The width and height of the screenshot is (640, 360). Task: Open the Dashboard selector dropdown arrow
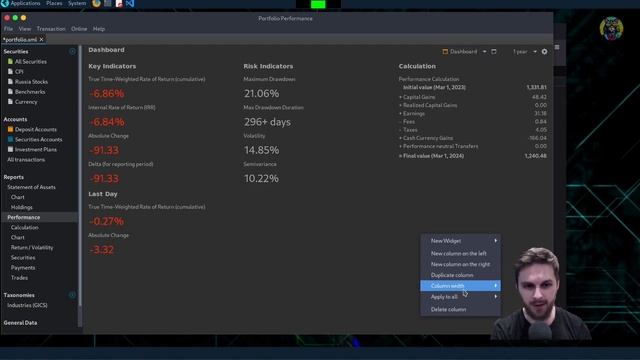tap(484, 51)
